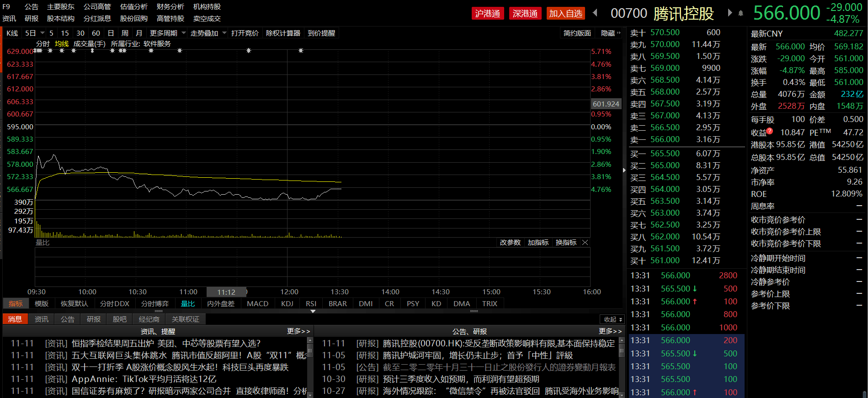Open news 'AppAnnie: TikTok平均月活将达12亿'

pyautogui.click(x=144, y=379)
